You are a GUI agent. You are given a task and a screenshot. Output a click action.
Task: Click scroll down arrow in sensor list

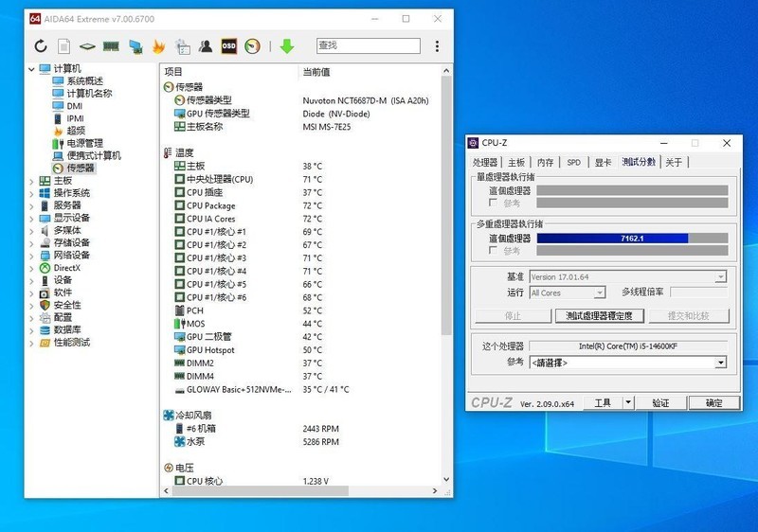coord(446,479)
